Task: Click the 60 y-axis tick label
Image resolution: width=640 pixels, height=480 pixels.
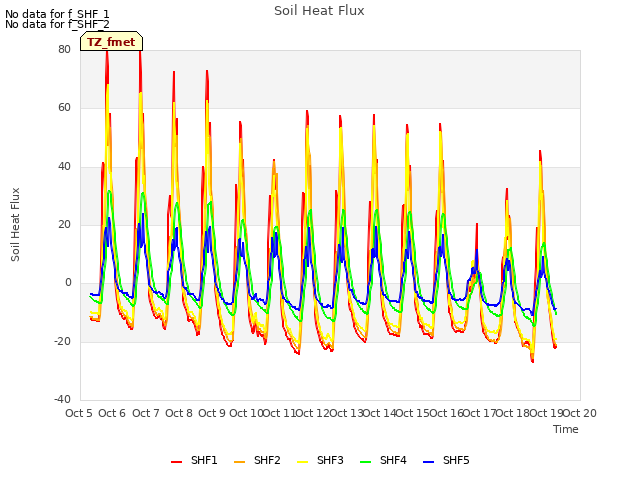Action: 64,108
